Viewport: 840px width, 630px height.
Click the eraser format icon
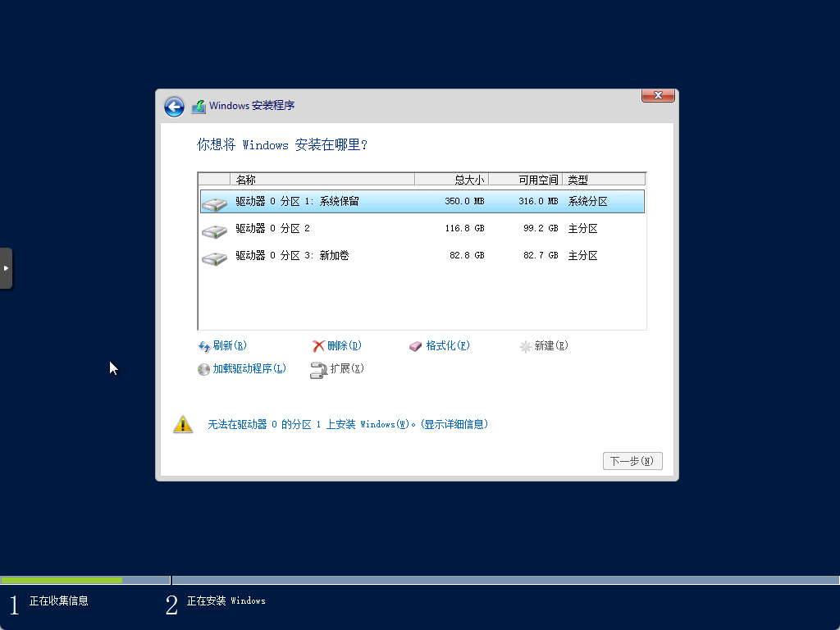pos(416,347)
